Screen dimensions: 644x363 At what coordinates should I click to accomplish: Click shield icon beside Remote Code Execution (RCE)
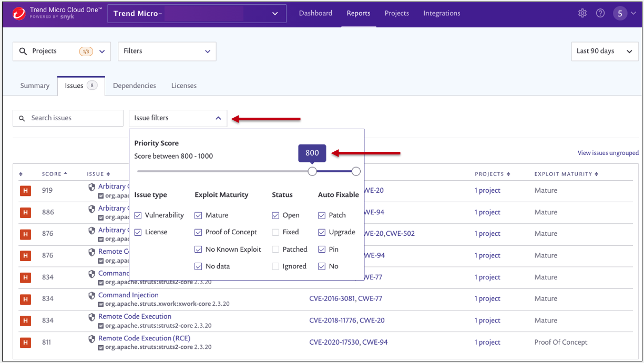pyautogui.click(x=92, y=339)
